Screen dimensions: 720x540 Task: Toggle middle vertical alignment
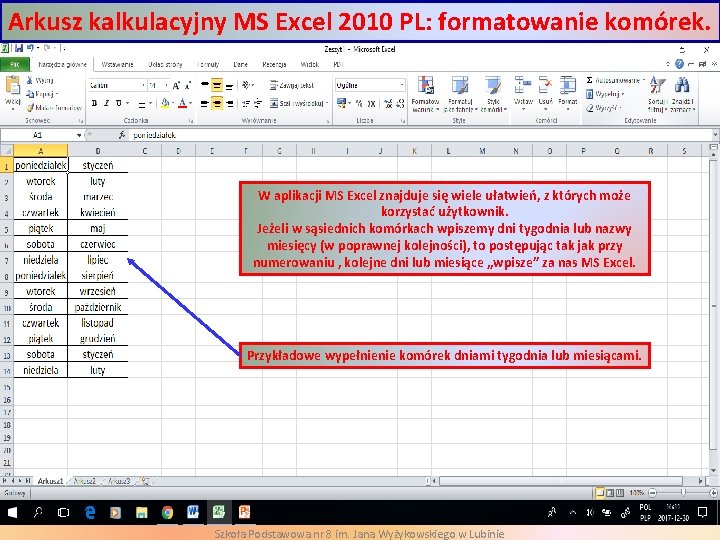217,85
